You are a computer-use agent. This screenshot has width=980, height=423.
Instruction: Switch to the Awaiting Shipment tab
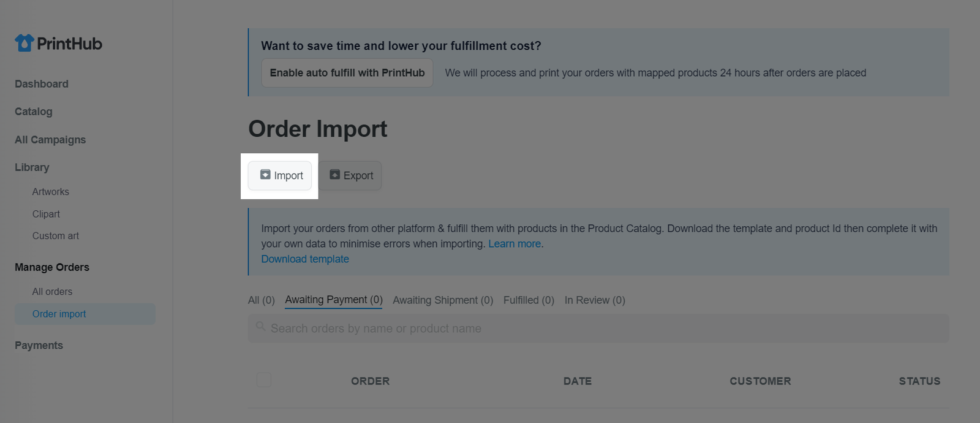click(443, 300)
